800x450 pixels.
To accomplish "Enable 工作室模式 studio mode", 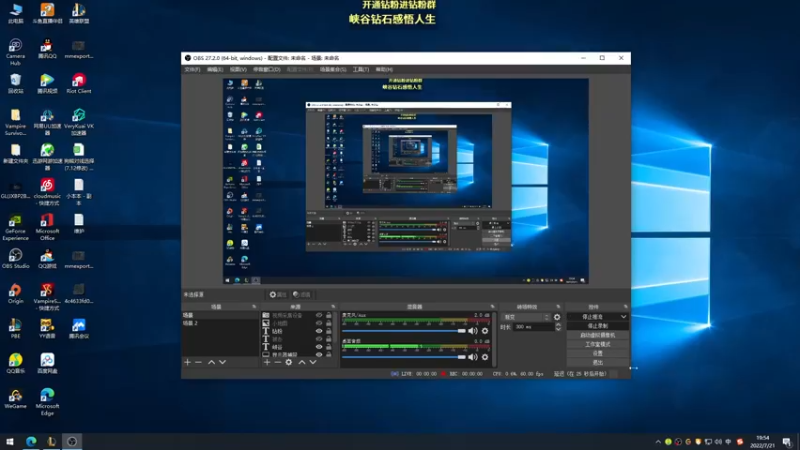I will pyautogui.click(x=597, y=344).
